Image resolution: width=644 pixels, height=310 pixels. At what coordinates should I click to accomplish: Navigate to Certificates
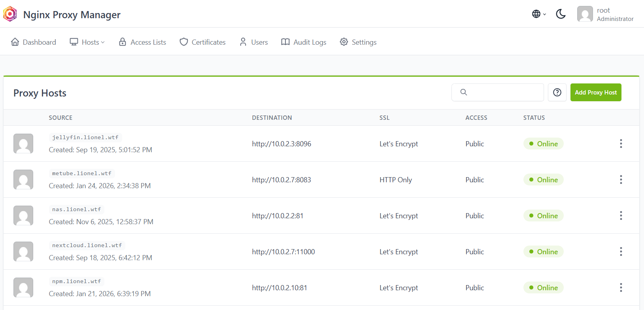pos(202,42)
